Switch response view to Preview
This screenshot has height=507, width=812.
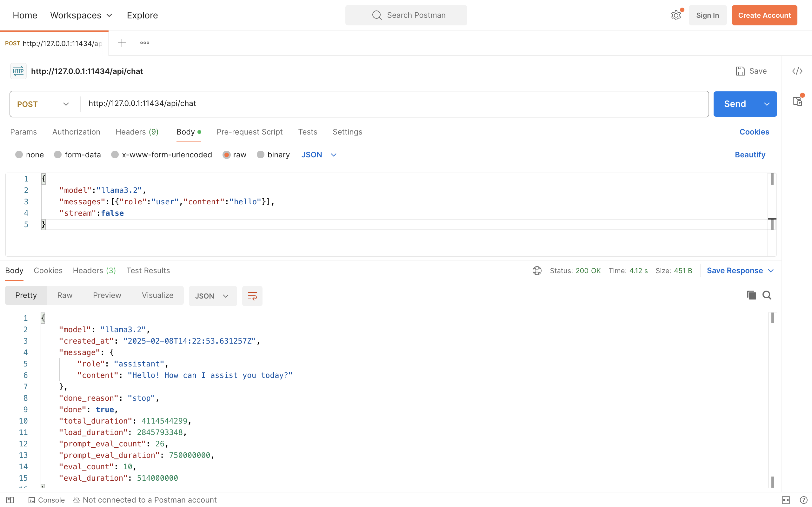click(x=107, y=295)
